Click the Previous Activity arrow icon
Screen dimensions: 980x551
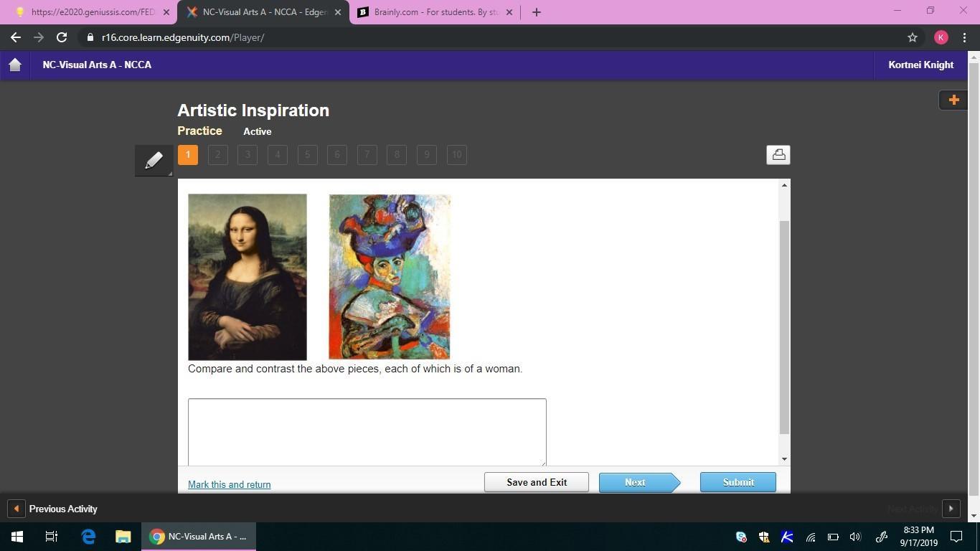point(16,509)
